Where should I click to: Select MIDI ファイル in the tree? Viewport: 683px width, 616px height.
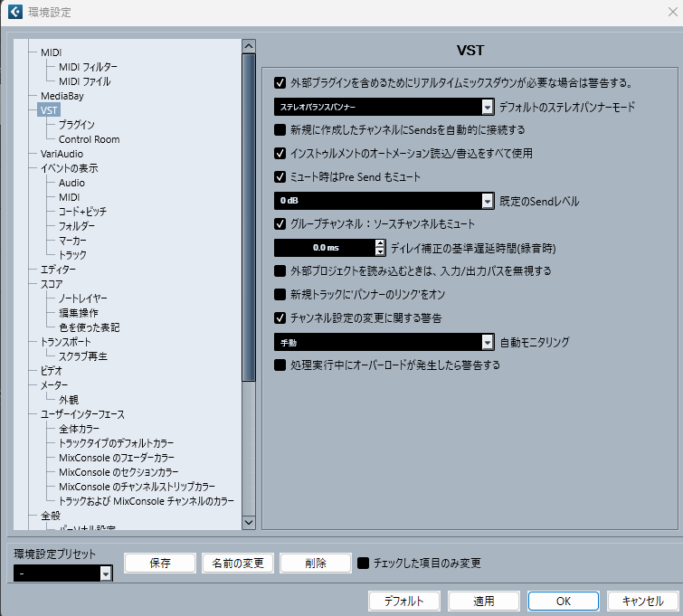(84, 81)
